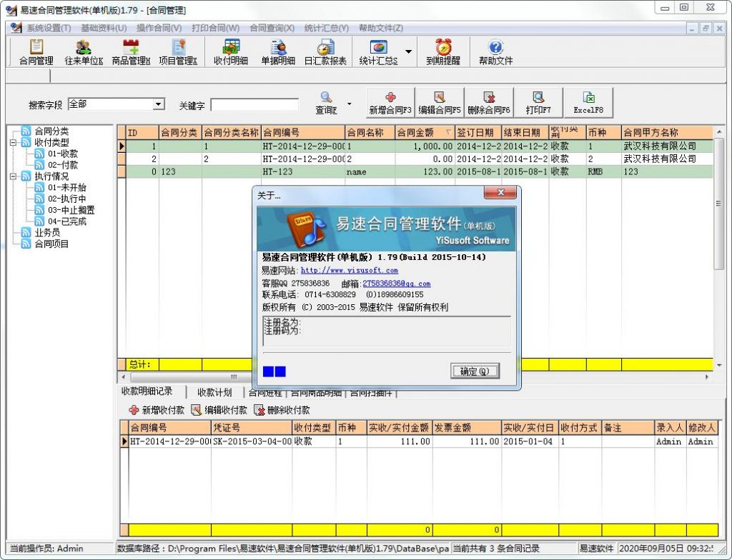Open 帮助文件(Z) menu
Screen dimensions: 732x560
tap(381, 28)
